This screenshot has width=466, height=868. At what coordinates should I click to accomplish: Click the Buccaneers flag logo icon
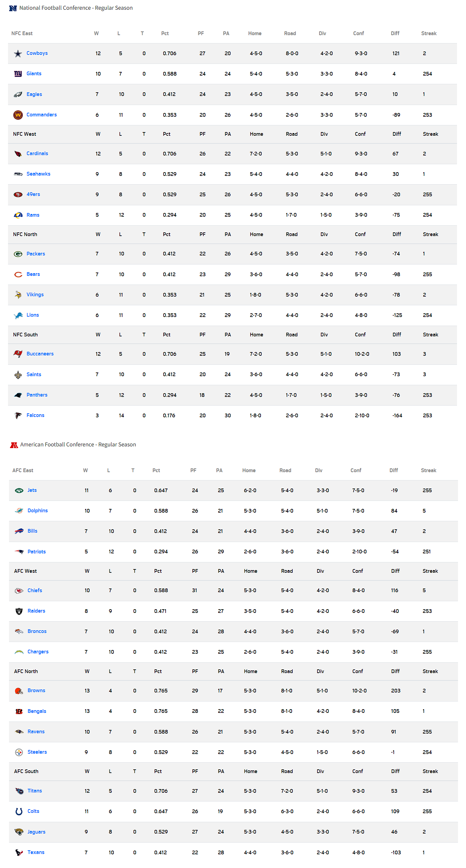tap(18, 354)
